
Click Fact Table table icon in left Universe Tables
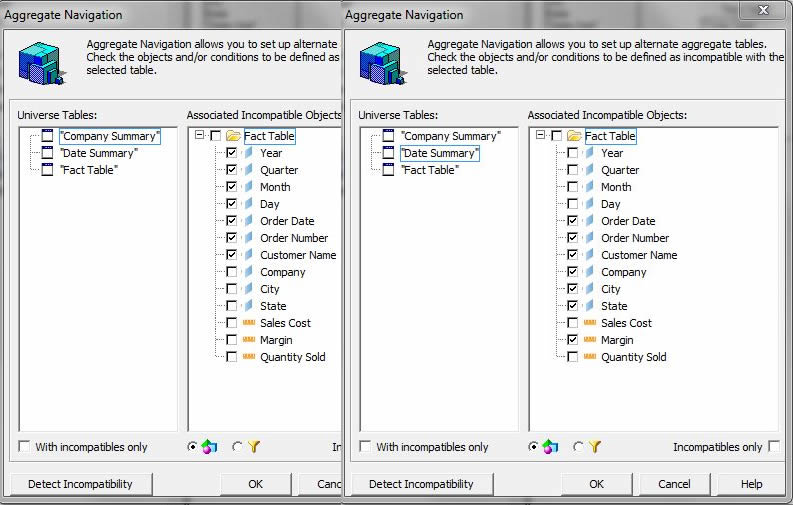tap(47, 170)
